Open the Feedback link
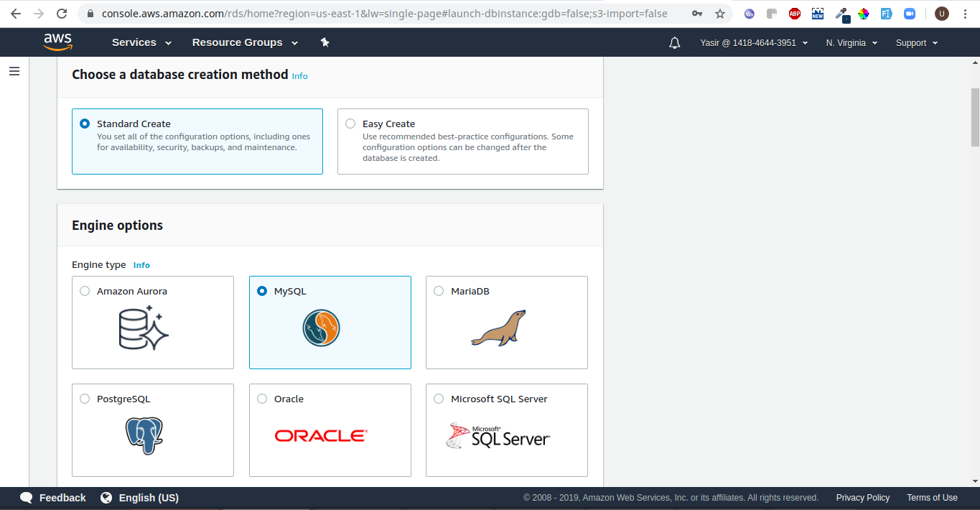 [x=62, y=498]
